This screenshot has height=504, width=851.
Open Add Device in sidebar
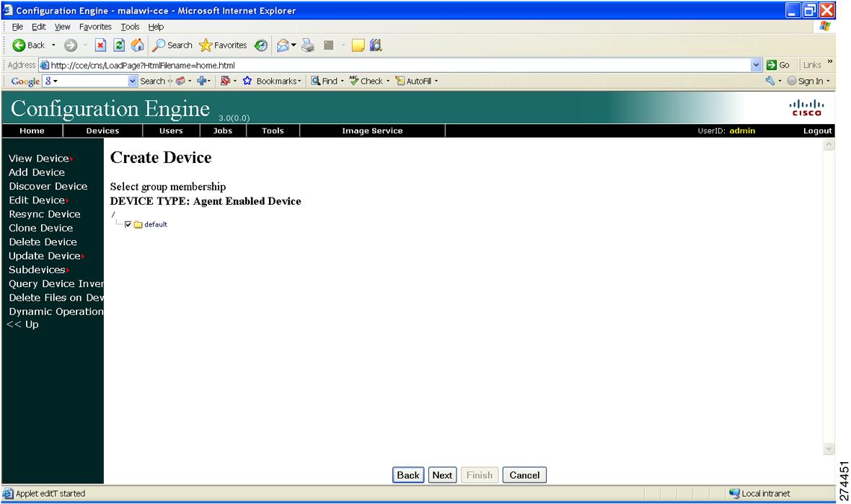point(36,172)
